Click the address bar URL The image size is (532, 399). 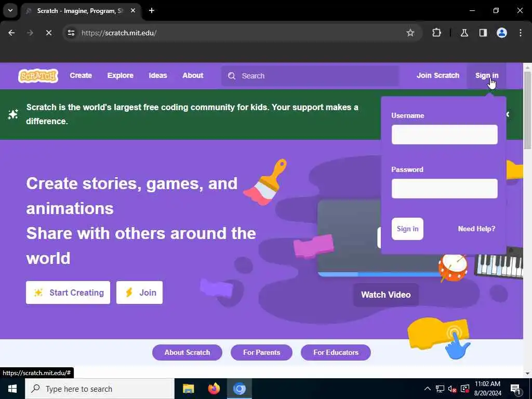tap(119, 33)
